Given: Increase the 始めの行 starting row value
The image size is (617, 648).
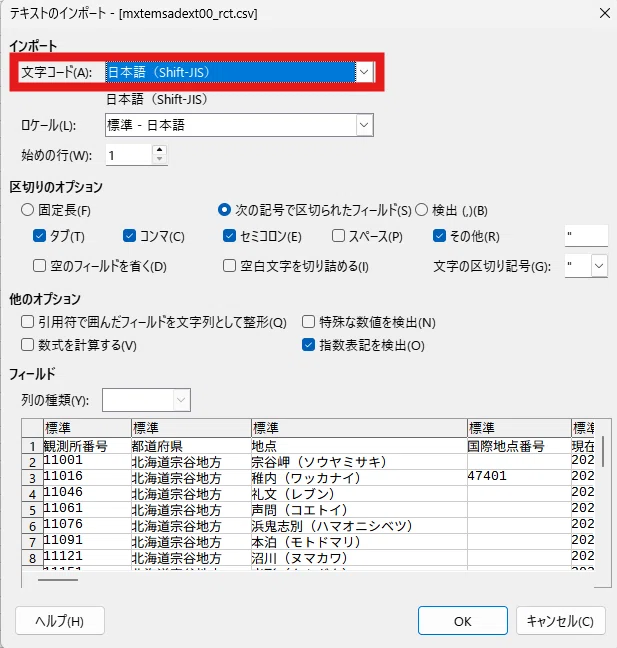Looking at the screenshot, I should click(x=160, y=150).
